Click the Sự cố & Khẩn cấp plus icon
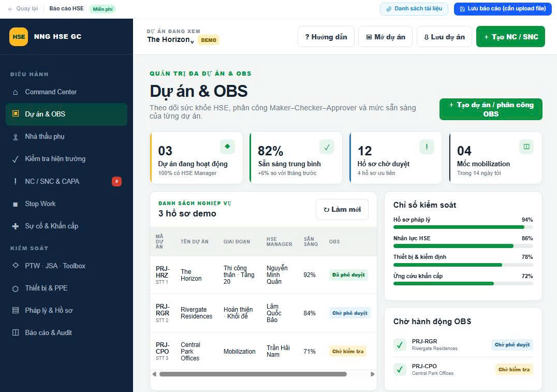The image size is (557, 392). [16, 226]
